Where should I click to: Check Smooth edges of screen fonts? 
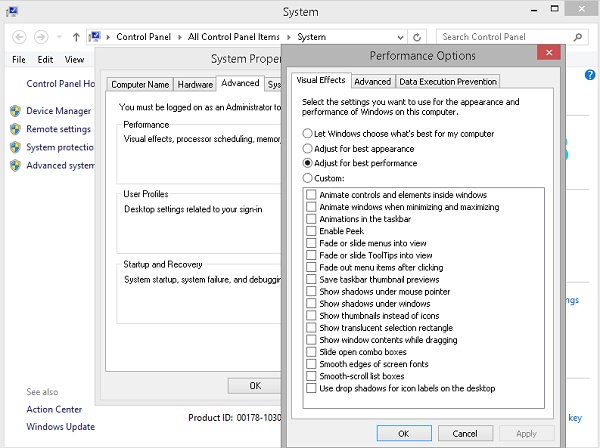pyautogui.click(x=312, y=363)
